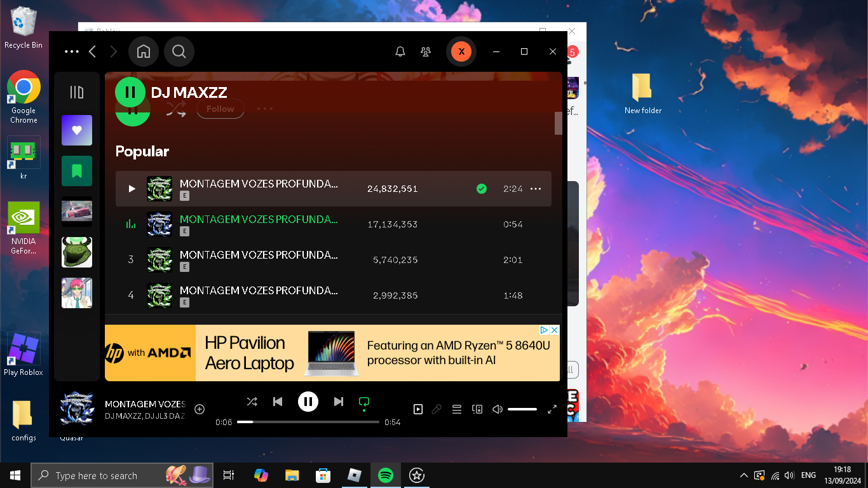
Task: Click the AdChoices info icon on the ad
Action: point(544,330)
